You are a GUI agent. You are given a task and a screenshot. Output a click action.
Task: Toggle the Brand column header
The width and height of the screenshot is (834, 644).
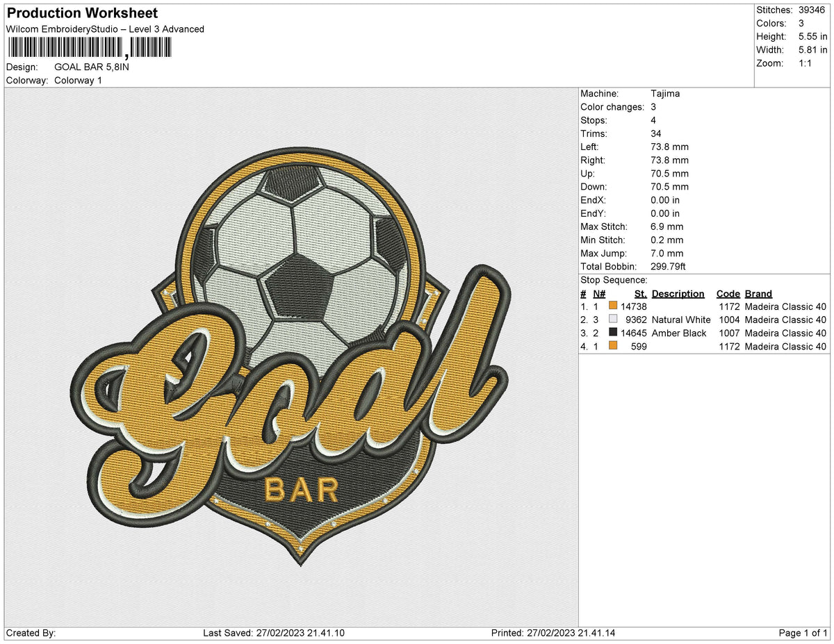click(758, 293)
